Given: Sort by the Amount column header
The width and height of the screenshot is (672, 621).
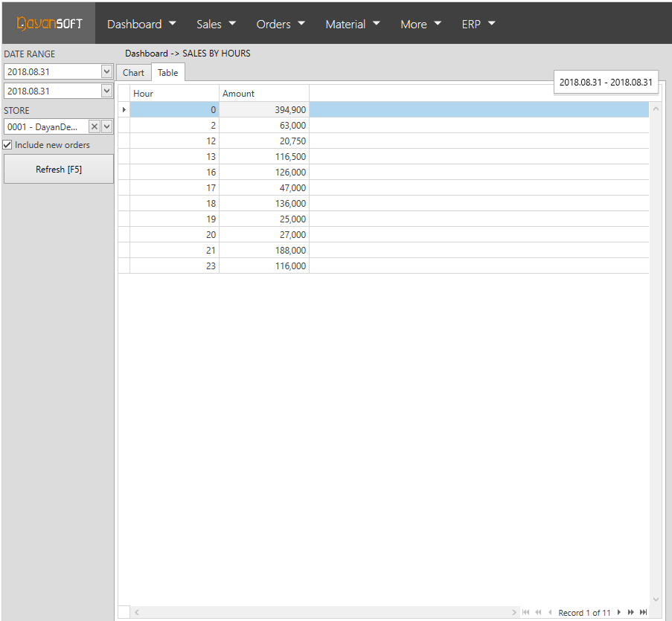Looking at the screenshot, I should click(x=264, y=94).
